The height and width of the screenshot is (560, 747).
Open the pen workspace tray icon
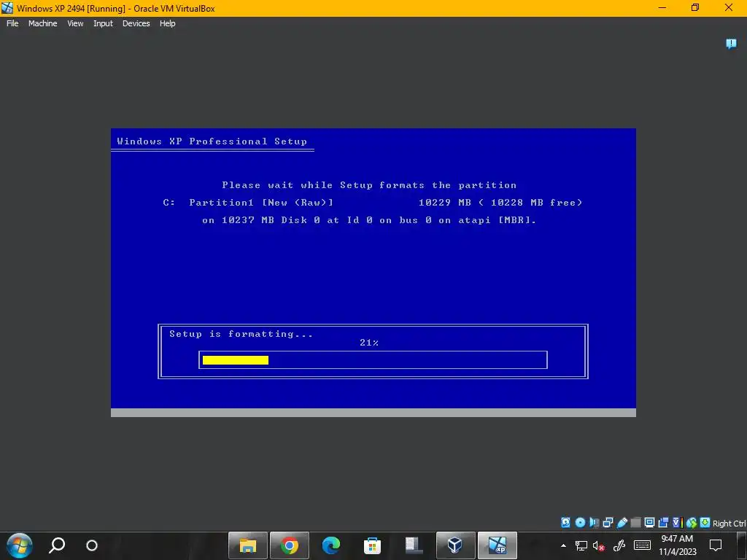[619, 545]
